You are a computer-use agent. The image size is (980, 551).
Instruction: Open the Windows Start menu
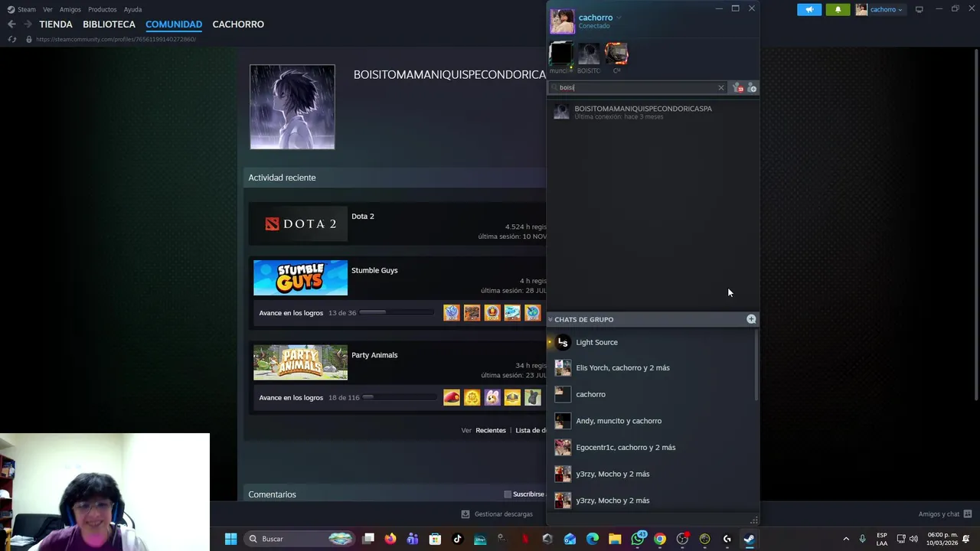click(x=230, y=539)
